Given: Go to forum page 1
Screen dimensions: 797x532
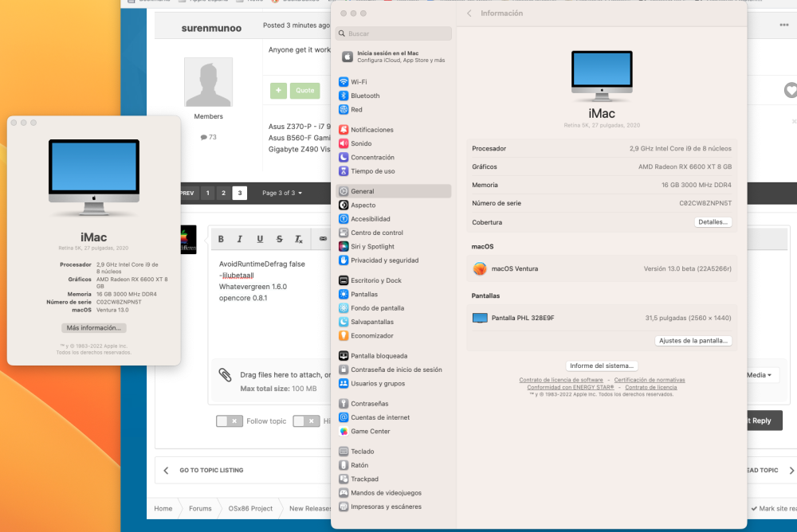Looking at the screenshot, I should click(x=207, y=193).
